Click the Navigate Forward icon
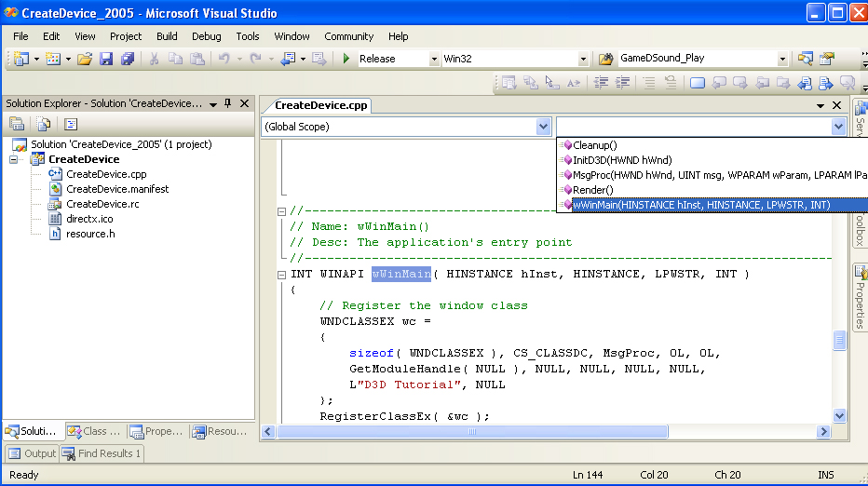 click(x=319, y=59)
